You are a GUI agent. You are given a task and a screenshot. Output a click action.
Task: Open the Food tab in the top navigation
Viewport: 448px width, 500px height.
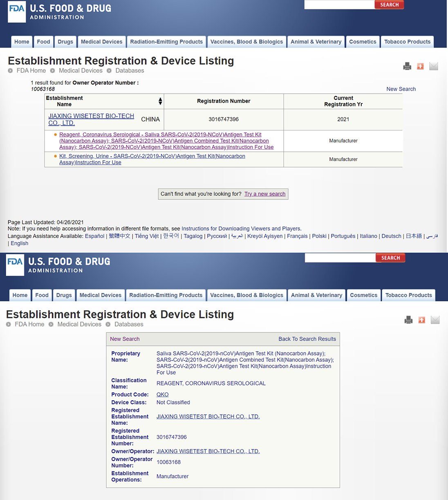(43, 42)
